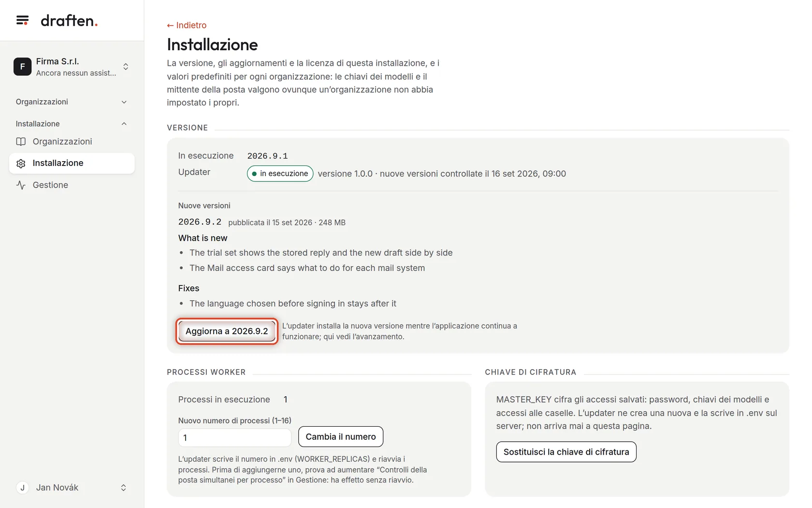The width and height of the screenshot is (812, 508).
Task: Click the draften logo
Action: pyautogui.click(x=69, y=20)
